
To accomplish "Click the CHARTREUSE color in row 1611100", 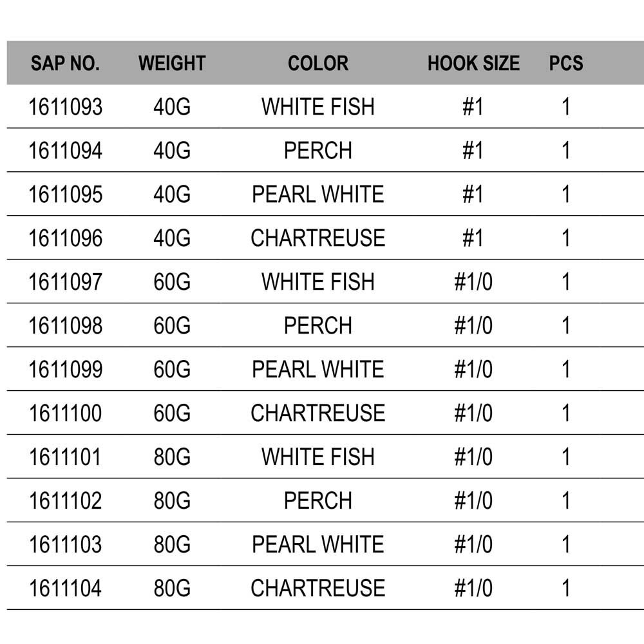I will 318,413.
